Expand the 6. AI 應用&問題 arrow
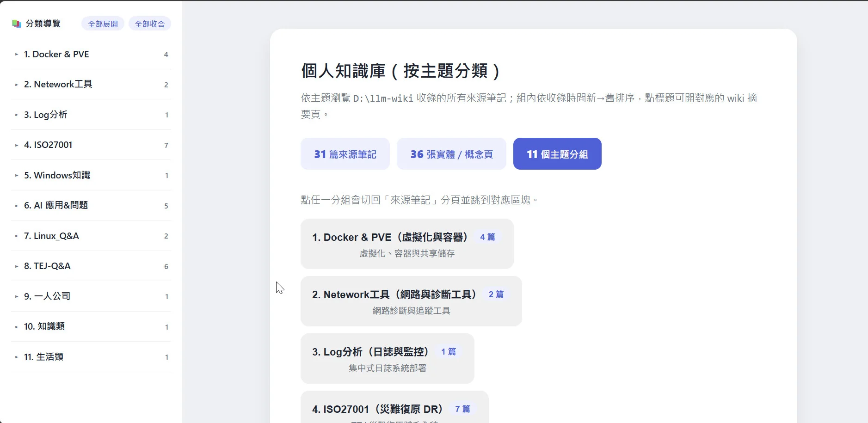868x423 pixels. pyautogui.click(x=17, y=206)
